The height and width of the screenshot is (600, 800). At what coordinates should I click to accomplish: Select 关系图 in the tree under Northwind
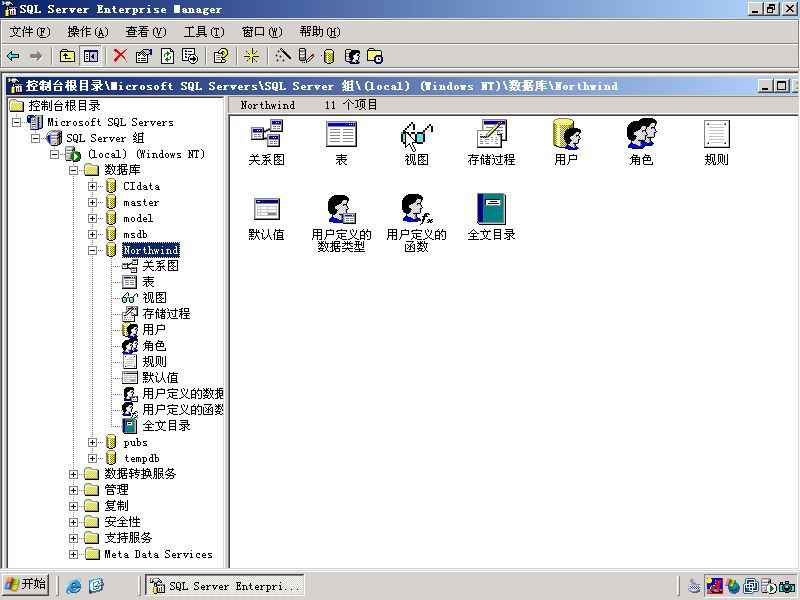tap(160, 266)
